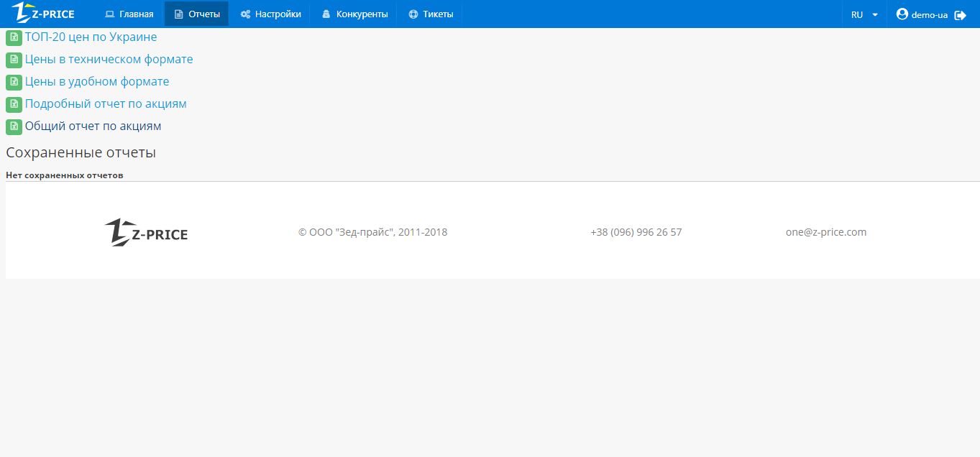Click the copyright text ООО "Зед-прайс", 2011-2018

pyautogui.click(x=372, y=232)
